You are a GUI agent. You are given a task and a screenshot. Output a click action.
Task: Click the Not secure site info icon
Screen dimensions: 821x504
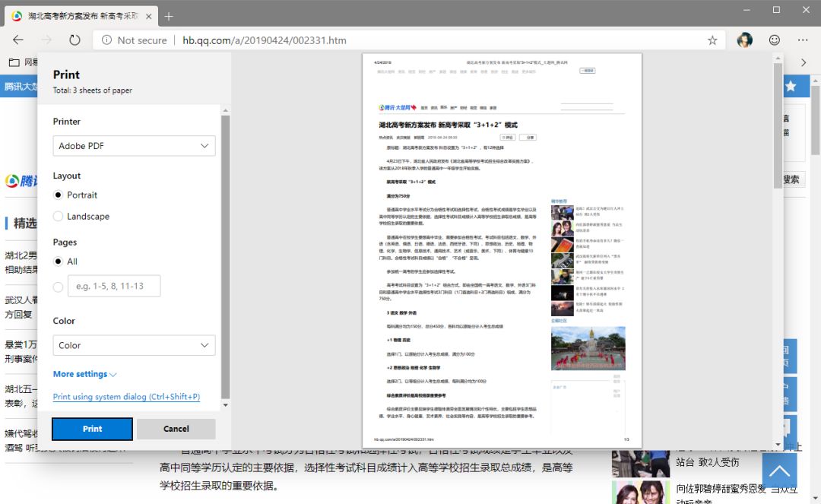(107, 40)
